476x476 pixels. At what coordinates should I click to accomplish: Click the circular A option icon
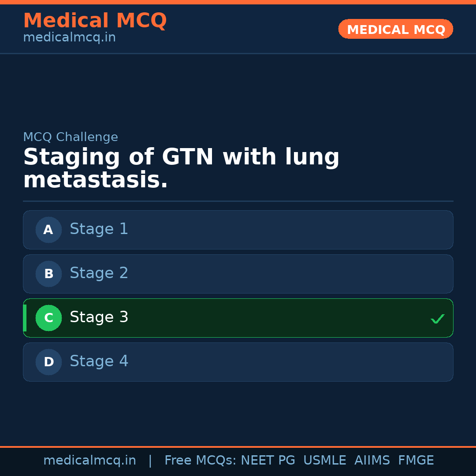(48, 230)
